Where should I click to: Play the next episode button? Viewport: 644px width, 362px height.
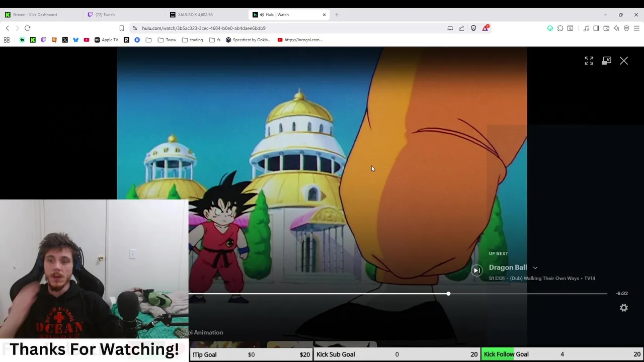pos(476,270)
